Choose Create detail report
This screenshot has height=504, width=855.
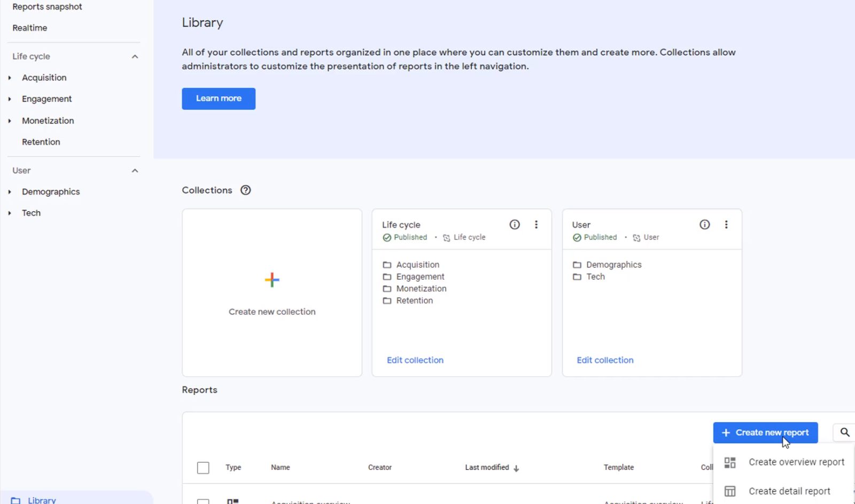click(789, 491)
